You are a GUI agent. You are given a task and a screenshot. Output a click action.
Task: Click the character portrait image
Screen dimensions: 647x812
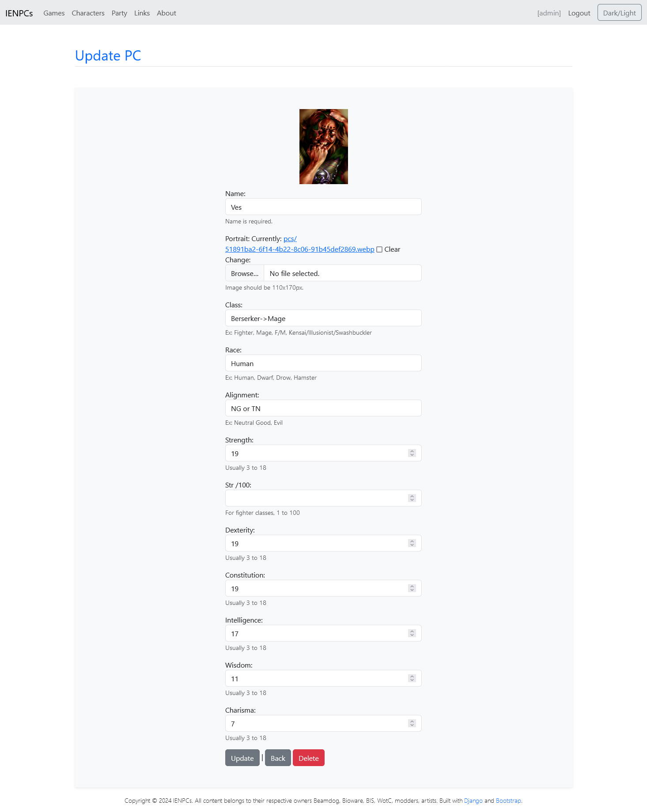click(323, 147)
